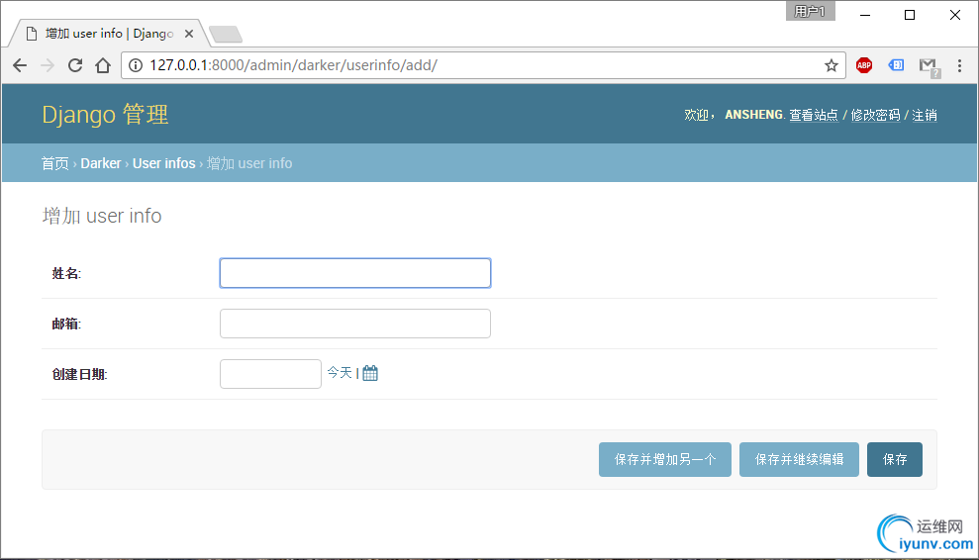The image size is (979, 560).
Task: Click the 保存 button
Action: (895, 459)
